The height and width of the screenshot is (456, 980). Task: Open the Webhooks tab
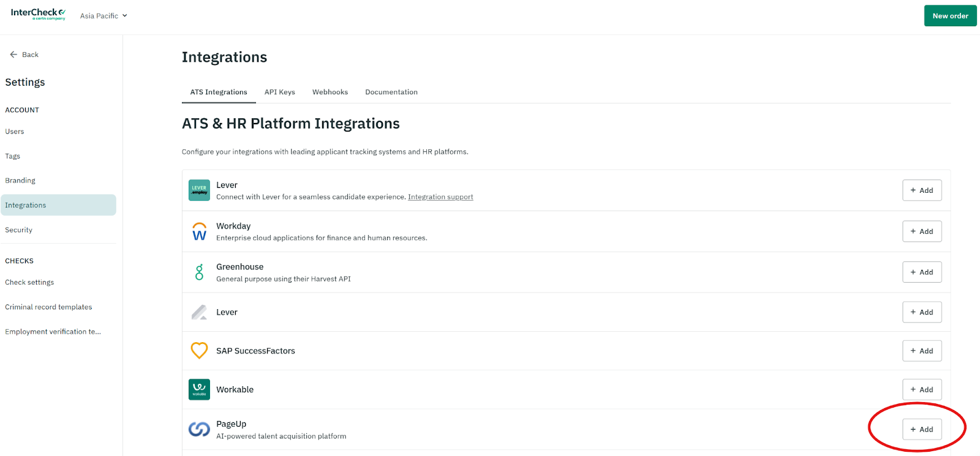click(330, 92)
